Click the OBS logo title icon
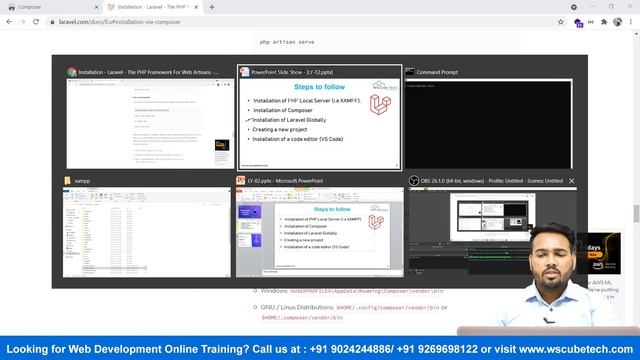Image resolution: width=640 pixels, height=360 pixels. (x=414, y=180)
